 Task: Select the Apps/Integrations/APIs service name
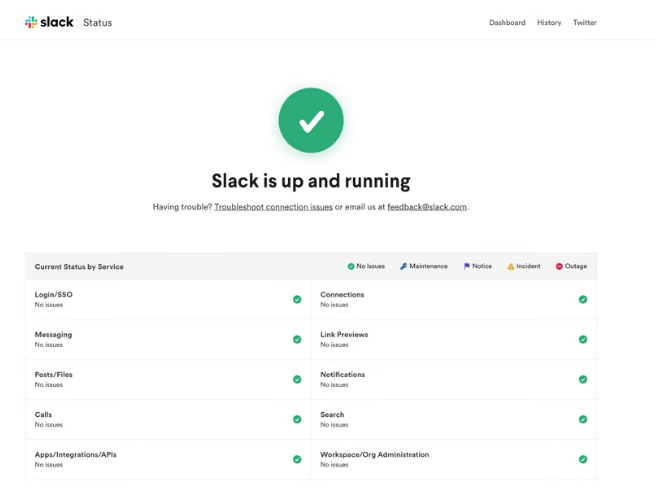coord(76,454)
